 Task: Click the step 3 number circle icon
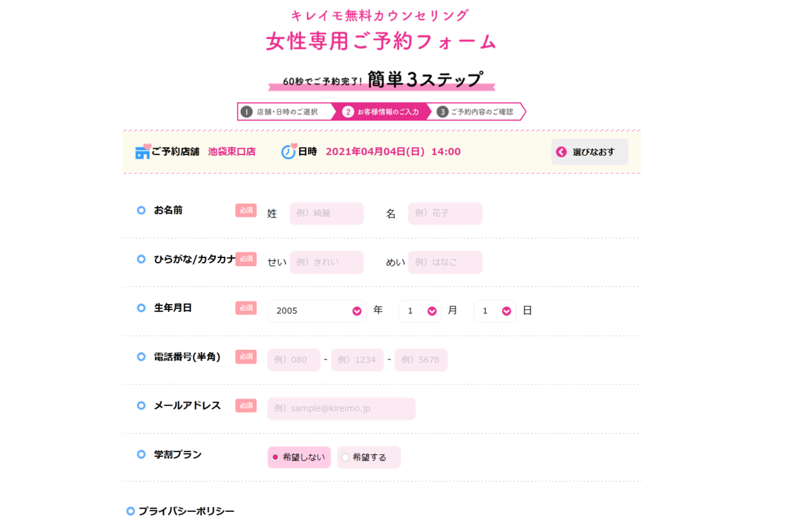pyautogui.click(x=443, y=112)
